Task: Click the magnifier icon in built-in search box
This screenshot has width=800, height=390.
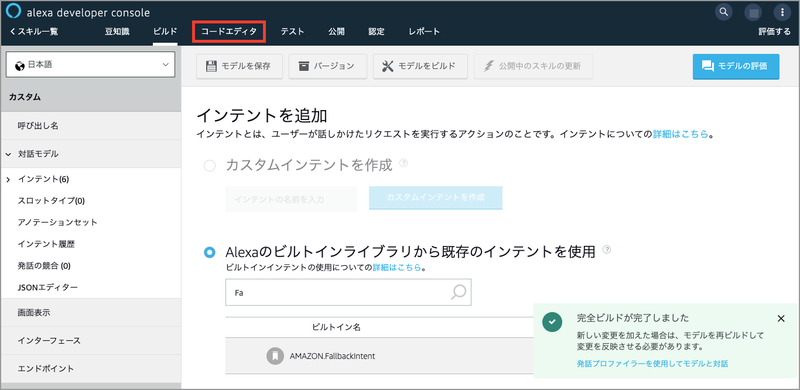Action: pos(458,292)
